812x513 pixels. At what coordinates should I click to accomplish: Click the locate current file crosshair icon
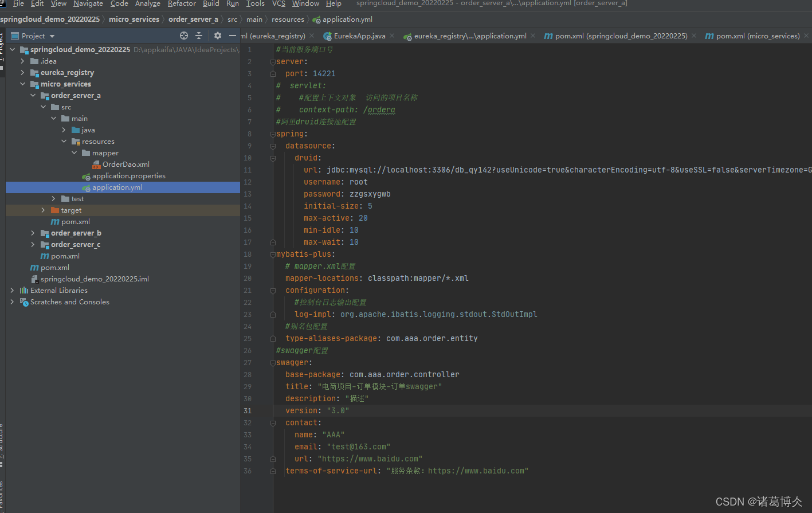(183, 36)
